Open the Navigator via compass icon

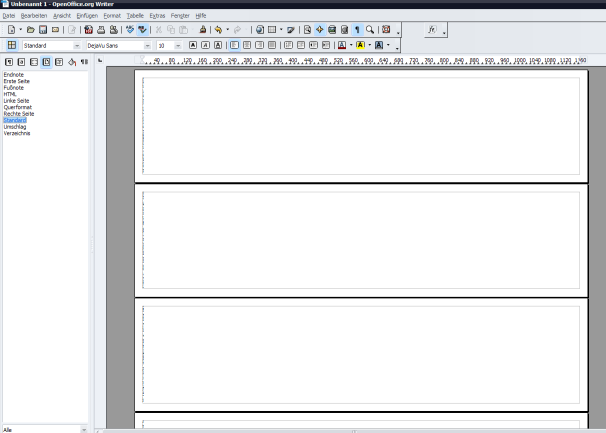[319, 31]
